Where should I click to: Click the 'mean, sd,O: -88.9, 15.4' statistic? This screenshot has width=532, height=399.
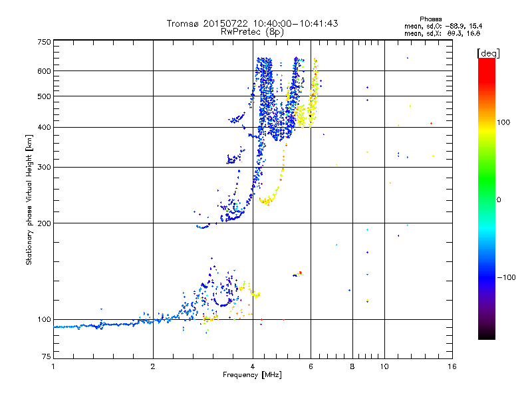pos(443,26)
